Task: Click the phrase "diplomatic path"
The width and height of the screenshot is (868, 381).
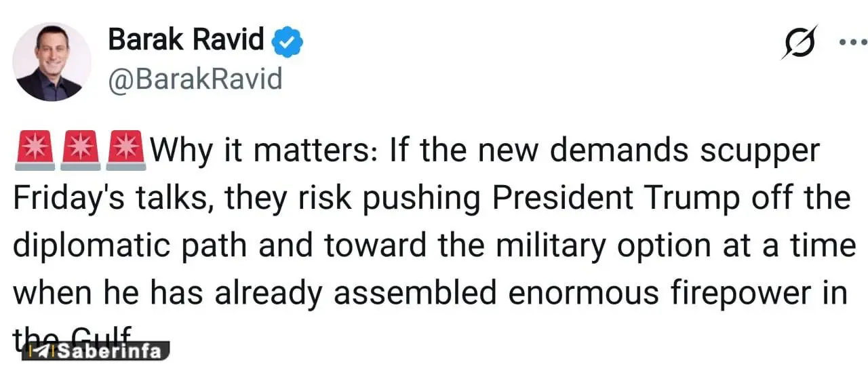Action: tap(129, 246)
